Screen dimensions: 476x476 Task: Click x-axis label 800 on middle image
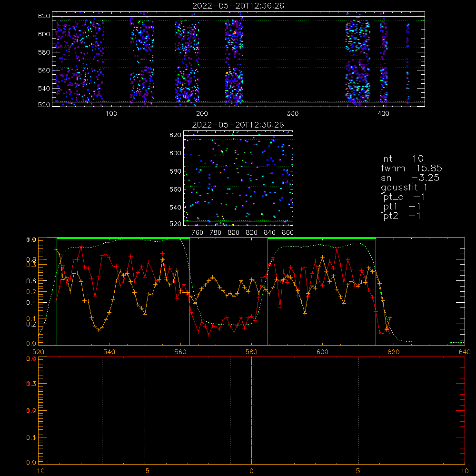pos(233,233)
